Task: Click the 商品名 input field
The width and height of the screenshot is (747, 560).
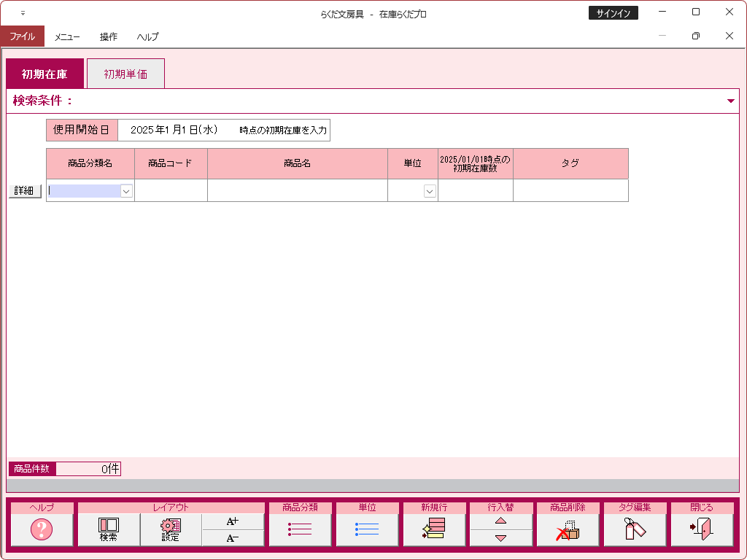Action: pyautogui.click(x=297, y=190)
